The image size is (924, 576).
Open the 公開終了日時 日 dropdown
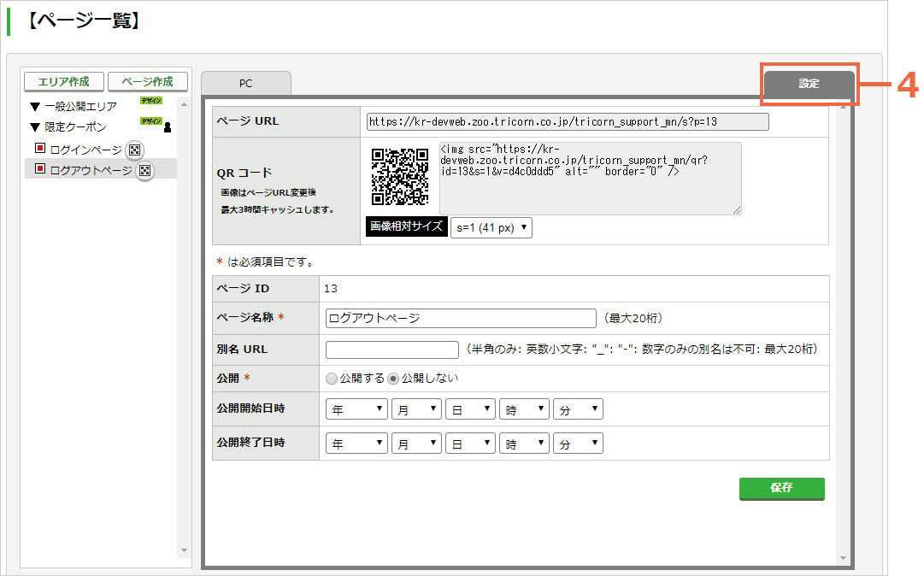point(470,444)
